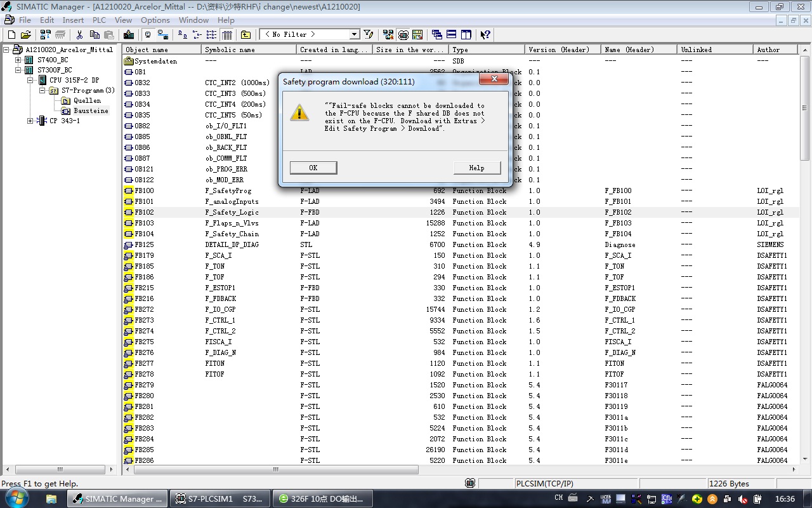Open Accessible Nodes from the toolbar
Viewport: 812px width, 508px height.
46,34
